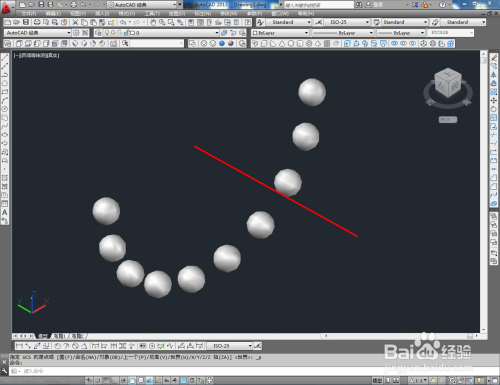Click the Zoom Window tool
The height and width of the screenshot is (385, 500).
171,22
